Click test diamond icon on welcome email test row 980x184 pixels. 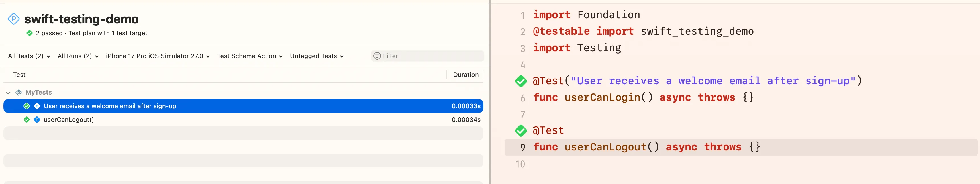pyautogui.click(x=37, y=106)
